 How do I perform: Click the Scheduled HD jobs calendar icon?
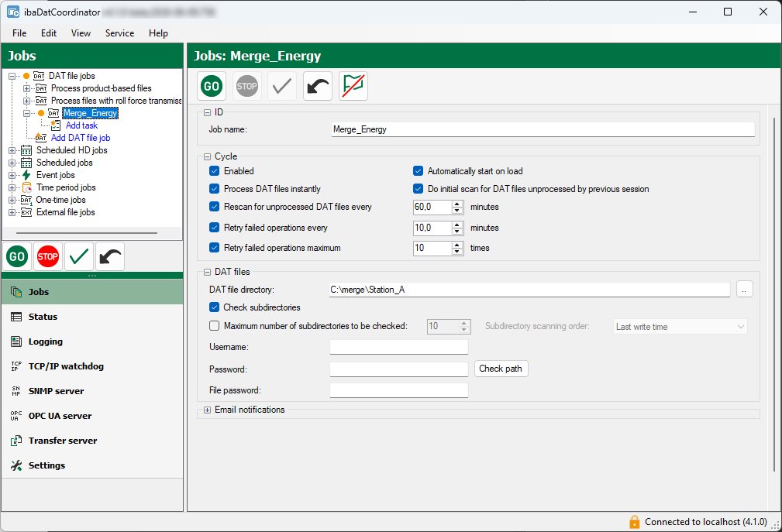point(26,150)
